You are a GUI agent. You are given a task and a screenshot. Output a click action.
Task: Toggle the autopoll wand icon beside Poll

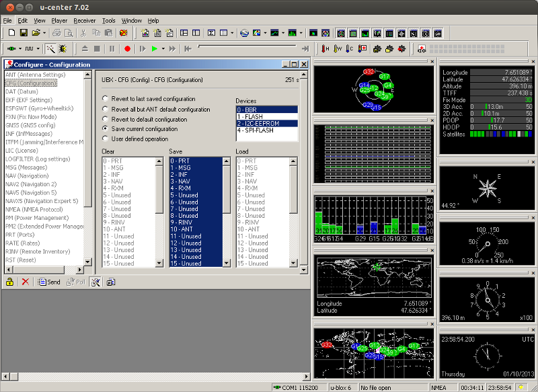click(95, 282)
